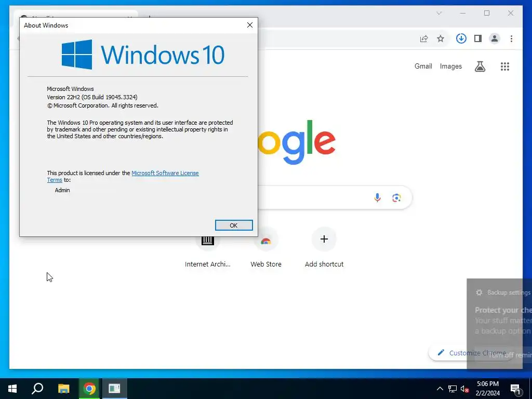Viewport: 532px width, 399px height.
Task: Search by image with Lens icon
Action: pyautogui.click(x=396, y=197)
